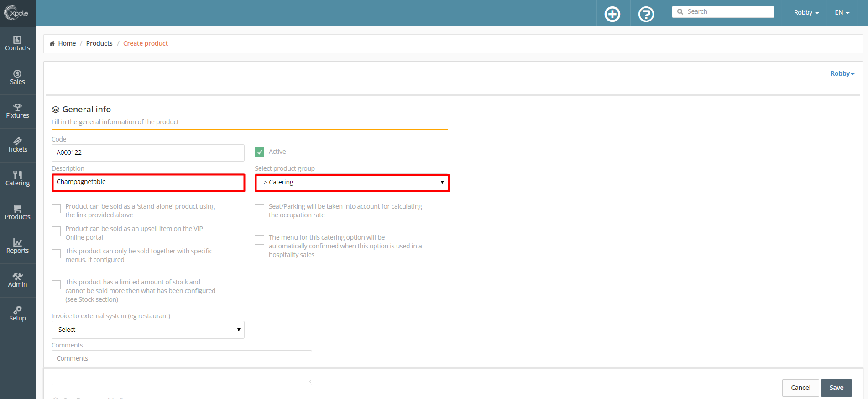868x399 pixels.
Task: Open the Tickets sidebar section
Action: coord(17,145)
